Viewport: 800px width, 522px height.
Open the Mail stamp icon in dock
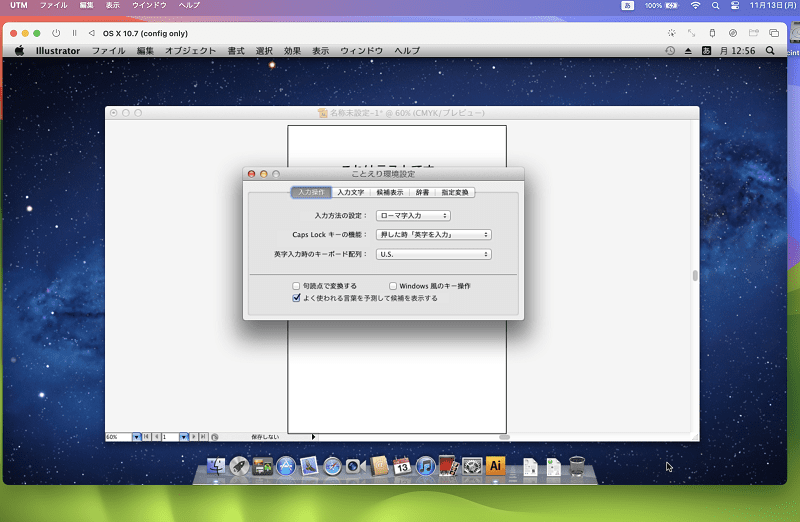pos(309,466)
